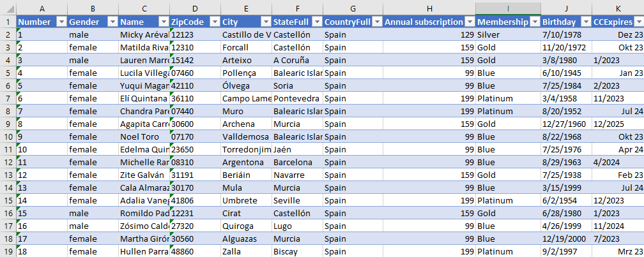Select the whole sheet via corner button
Viewport: 644px width, 257px height.
coord(8,8)
